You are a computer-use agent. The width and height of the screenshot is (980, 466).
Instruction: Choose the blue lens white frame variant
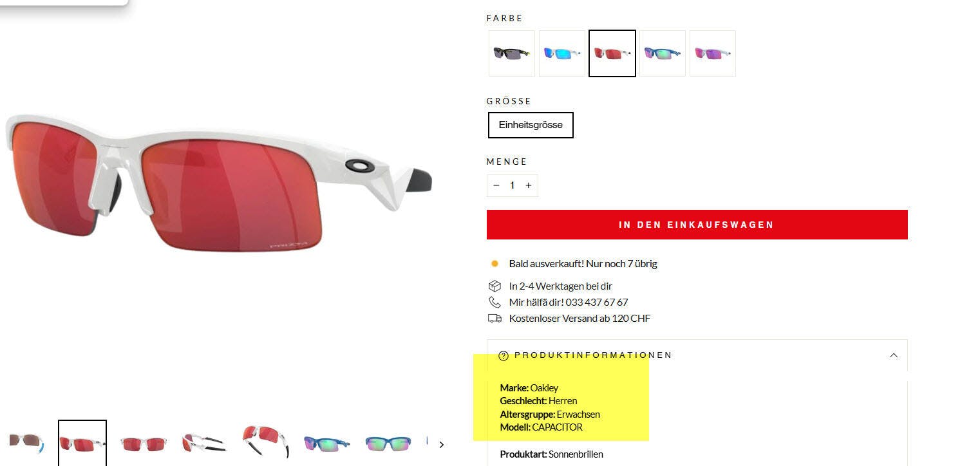[x=562, y=53]
